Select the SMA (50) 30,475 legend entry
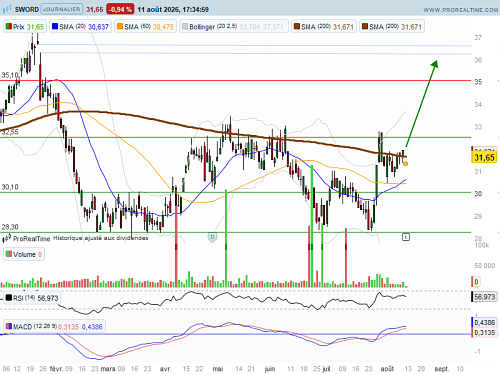This screenshot has height=375, width=500. [145, 27]
